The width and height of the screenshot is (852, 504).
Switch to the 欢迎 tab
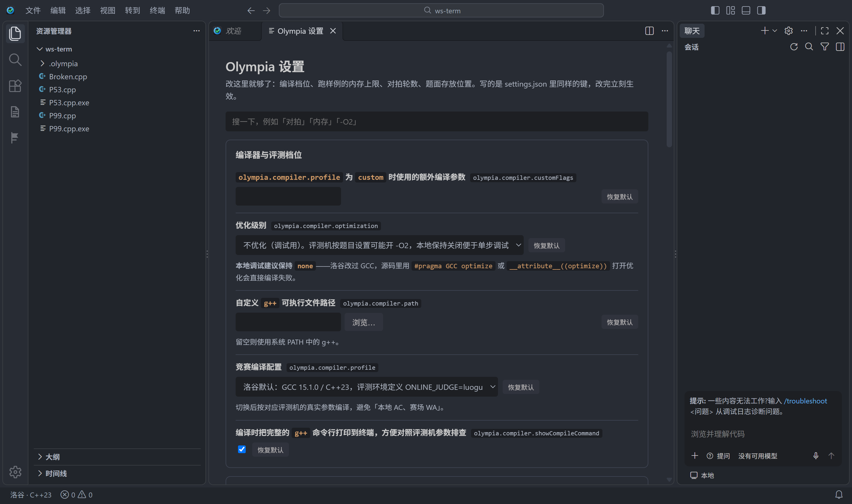coord(235,31)
